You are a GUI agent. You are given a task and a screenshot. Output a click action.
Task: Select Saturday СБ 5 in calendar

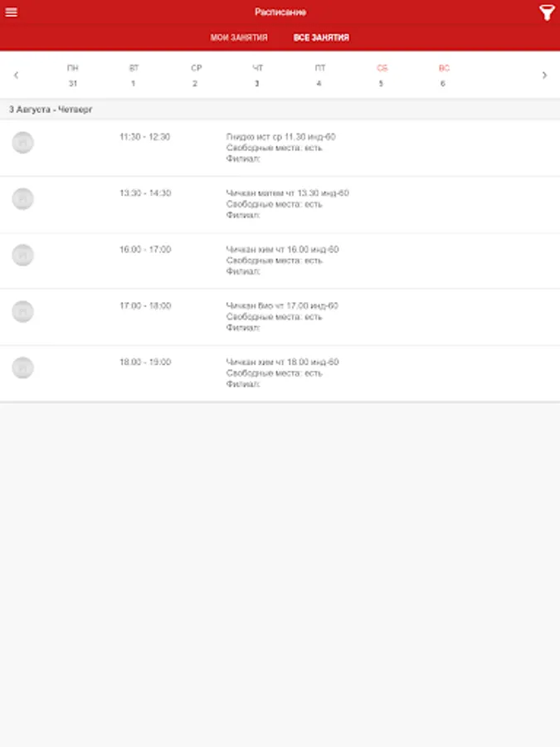(382, 76)
